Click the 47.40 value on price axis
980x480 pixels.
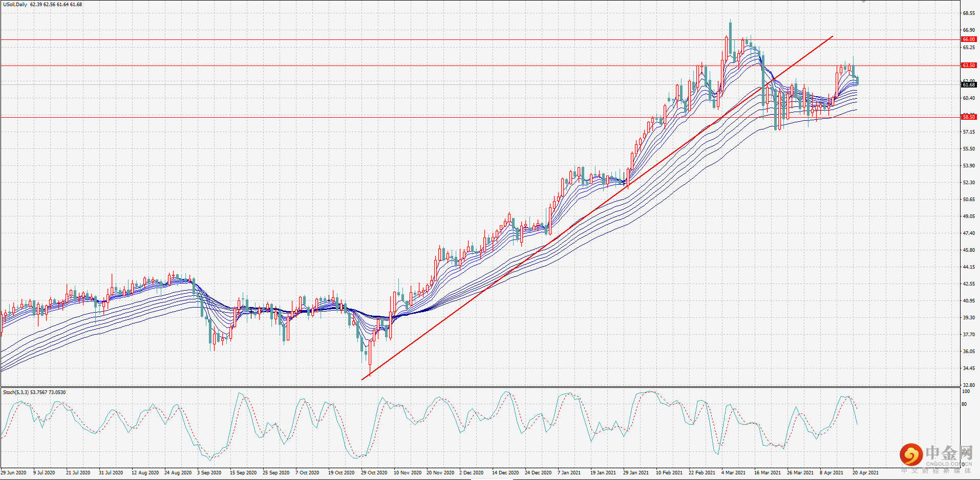click(x=969, y=233)
